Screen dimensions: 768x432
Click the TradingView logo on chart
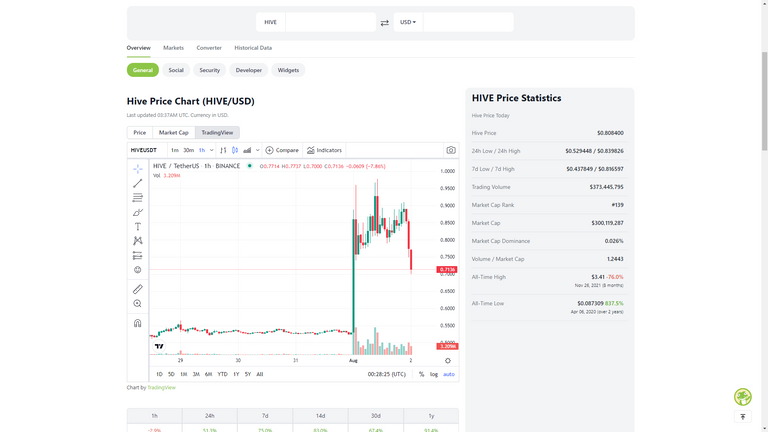[159, 346]
